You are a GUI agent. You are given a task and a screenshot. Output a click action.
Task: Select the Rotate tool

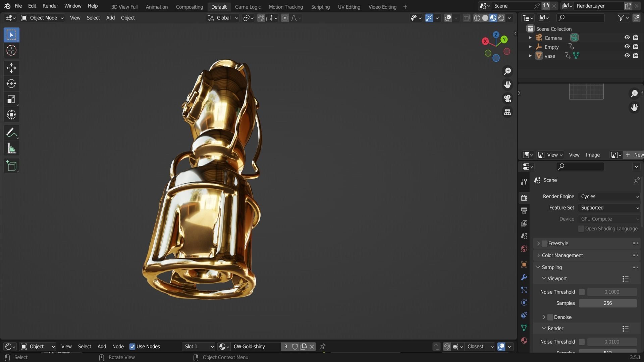click(11, 83)
